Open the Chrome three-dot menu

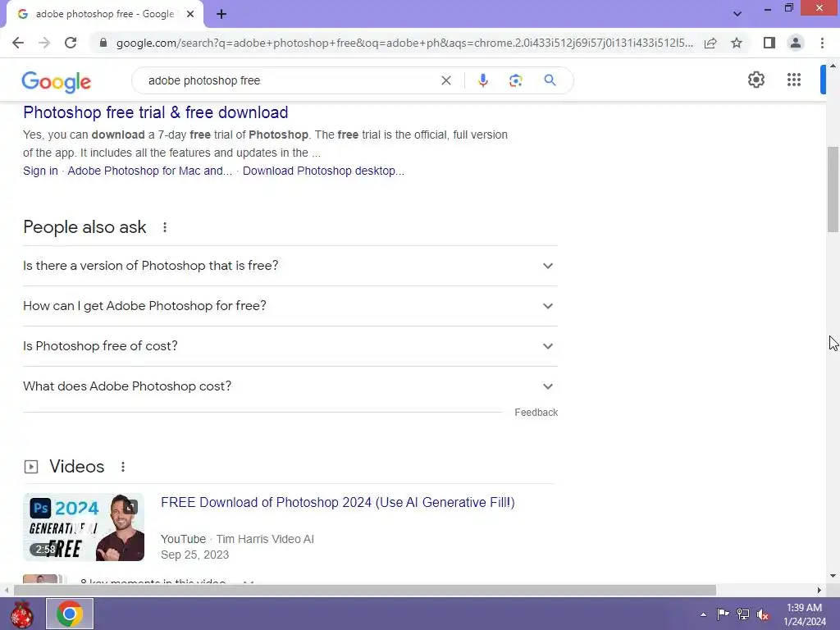pos(822,43)
